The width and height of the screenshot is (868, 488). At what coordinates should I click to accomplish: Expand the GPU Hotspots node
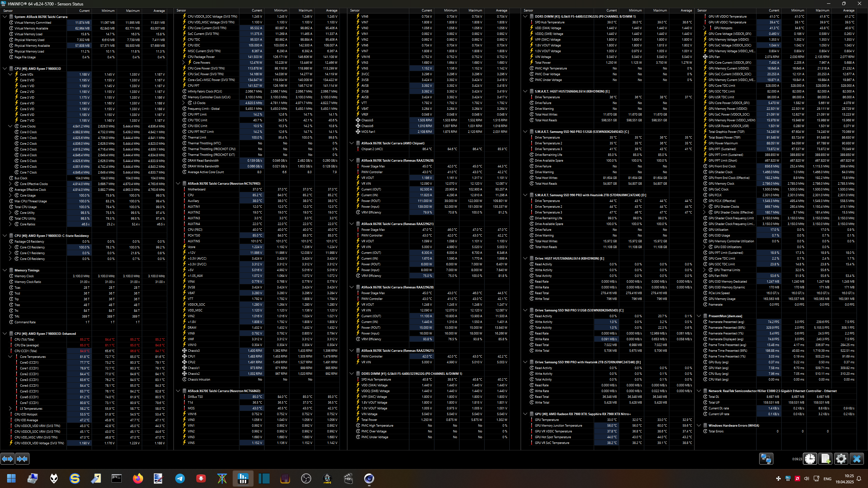pyautogui.click(x=704, y=28)
